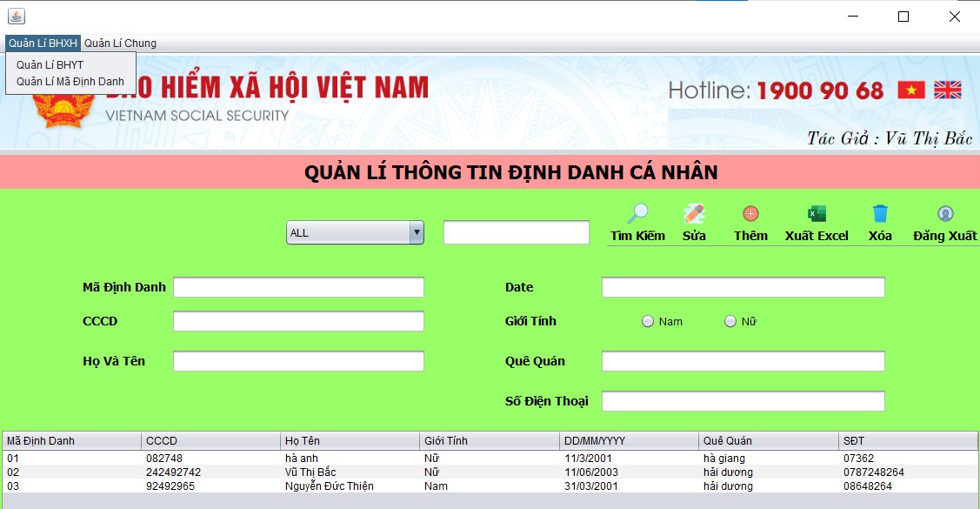
Task: Click the Quê Quán column header
Action: [x=768, y=441]
